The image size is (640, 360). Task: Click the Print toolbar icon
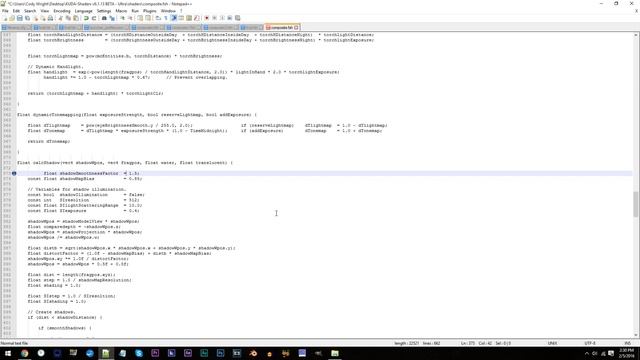50,18
